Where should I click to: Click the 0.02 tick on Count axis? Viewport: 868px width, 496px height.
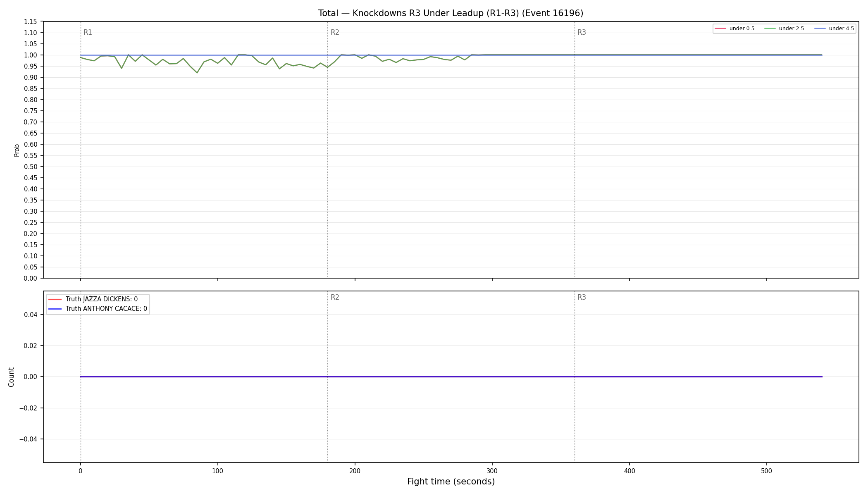point(31,346)
